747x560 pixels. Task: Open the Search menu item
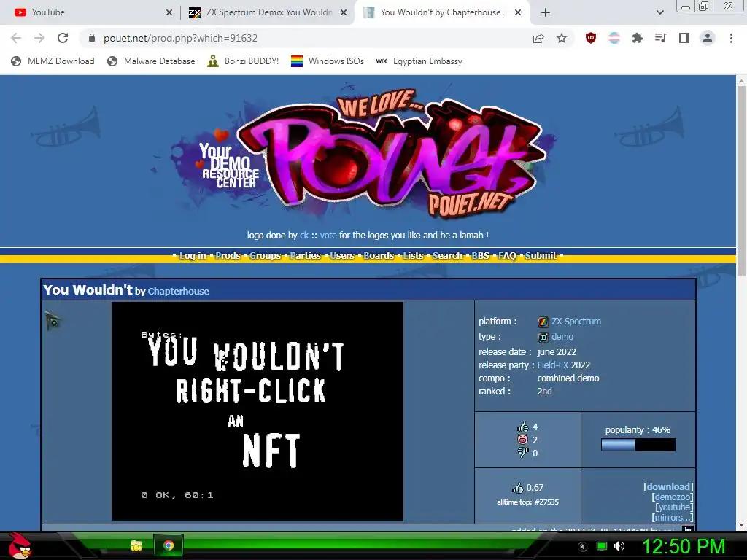(447, 256)
